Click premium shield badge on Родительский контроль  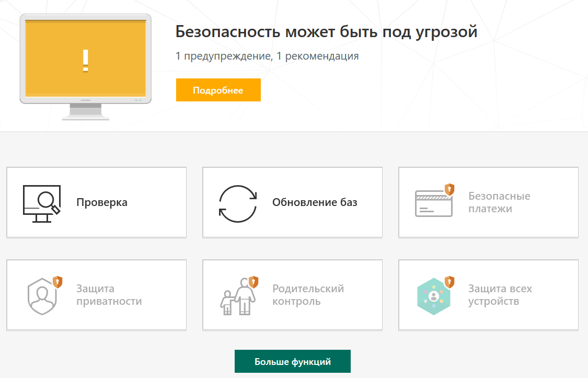click(253, 282)
